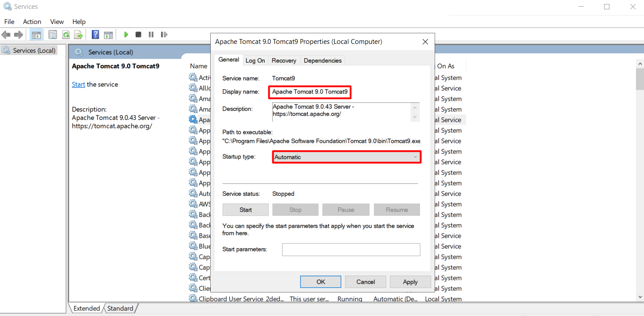This screenshot has height=316, width=644.
Task: Click the back navigation arrow
Action: tap(6, 34)
